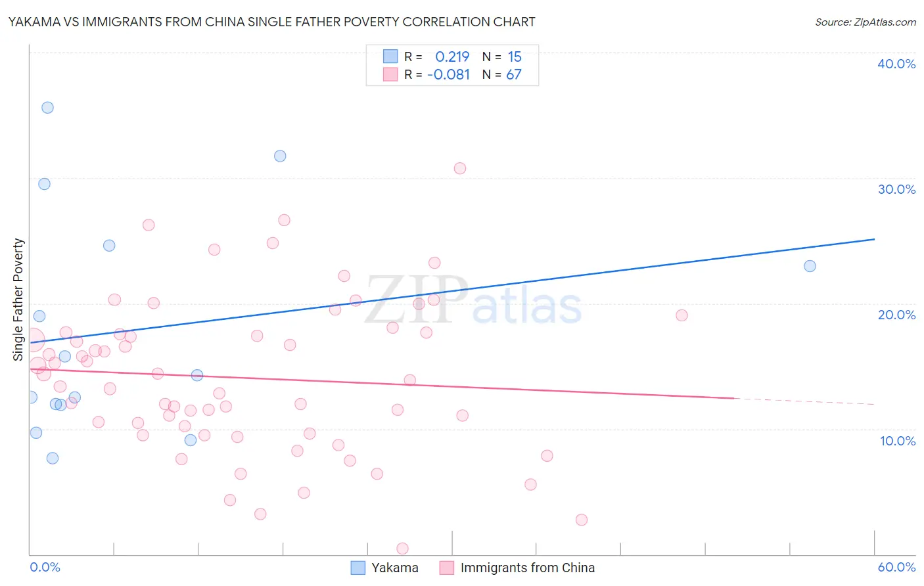This screenshot has height=586, width=924.
Task: Click the 40.0% y-axis tick label
Action: (x=896, y=64)
